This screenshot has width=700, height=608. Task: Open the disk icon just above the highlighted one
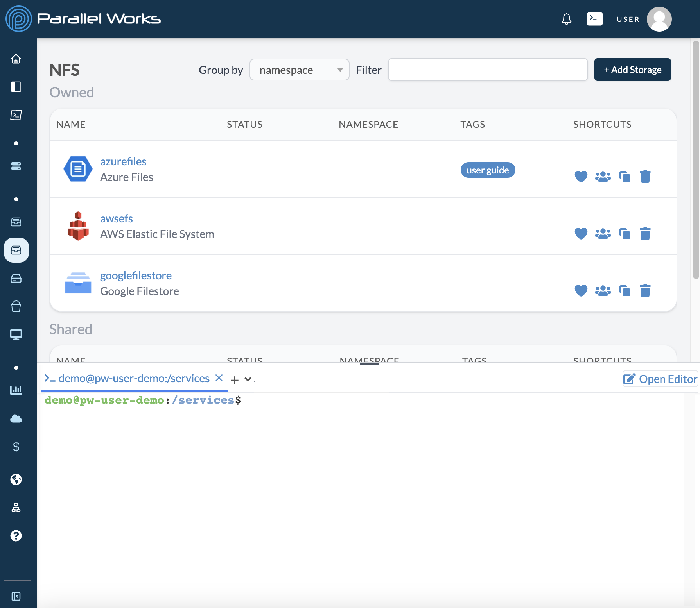[16, 222]
